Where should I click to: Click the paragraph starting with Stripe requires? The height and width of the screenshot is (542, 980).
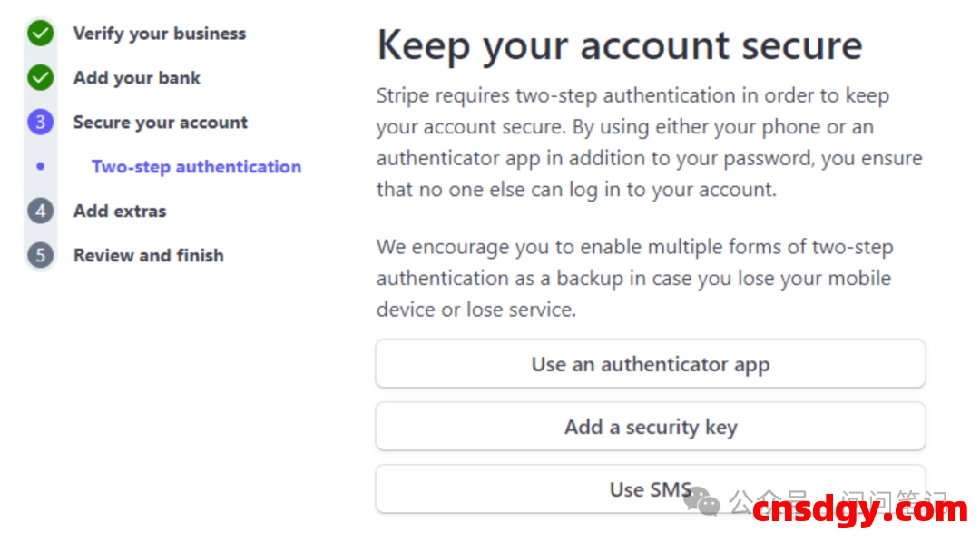click(x=649, y=143)
